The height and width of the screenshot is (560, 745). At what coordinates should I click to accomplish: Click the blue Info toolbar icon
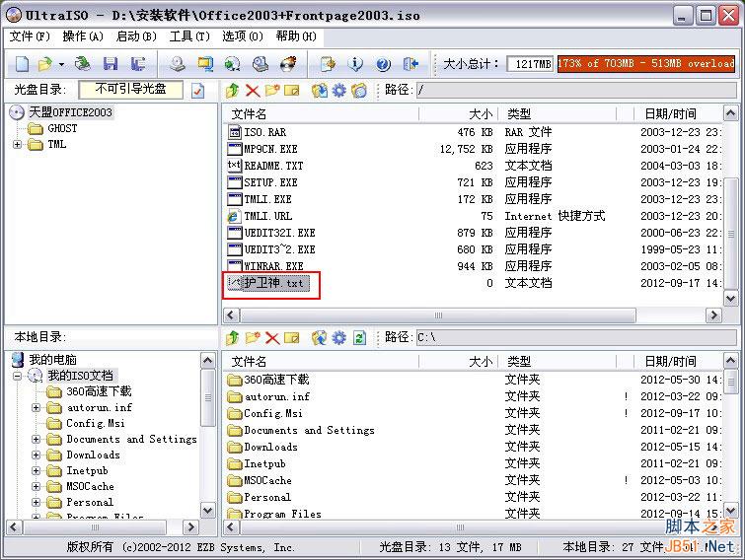tap(355, 64)
